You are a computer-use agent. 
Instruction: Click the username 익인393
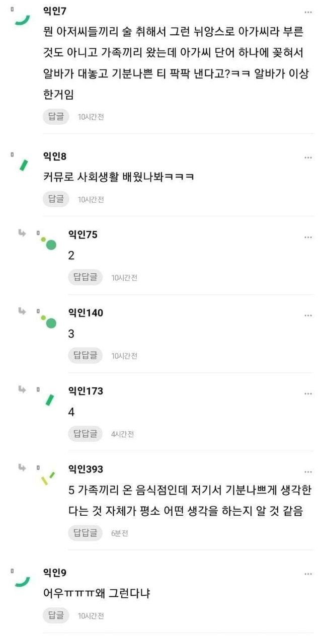click(86, 469)
